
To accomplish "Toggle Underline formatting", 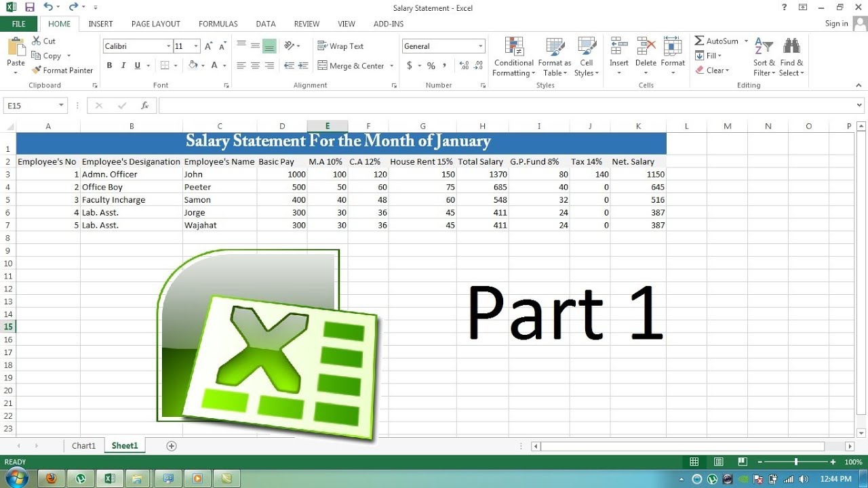I will tap(138, 66).
